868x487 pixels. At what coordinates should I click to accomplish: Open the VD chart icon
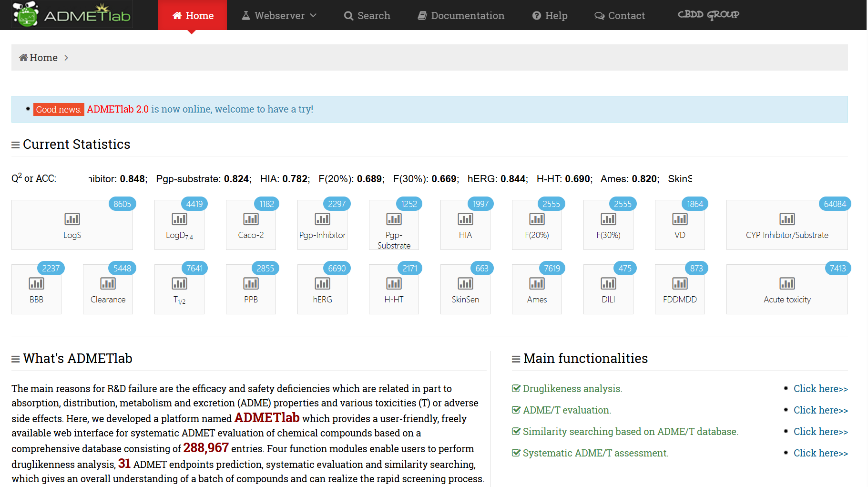pyautogui.click(x=680, y=219)
